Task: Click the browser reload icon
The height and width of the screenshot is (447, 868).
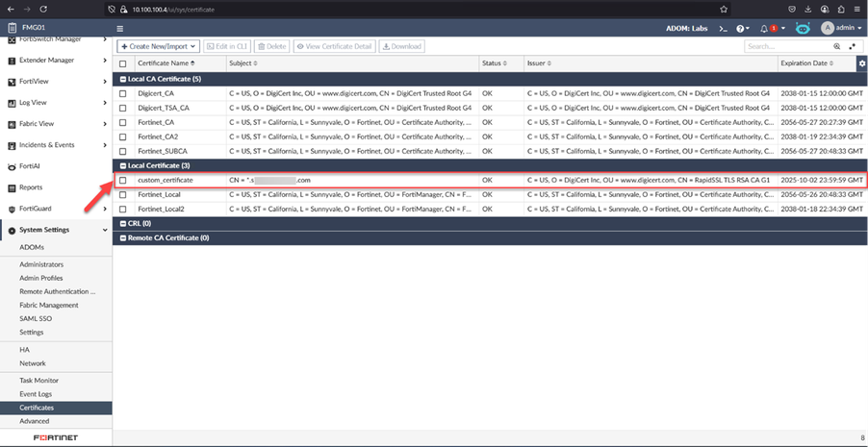Action: pyautogui.click(x=43, y=10)
